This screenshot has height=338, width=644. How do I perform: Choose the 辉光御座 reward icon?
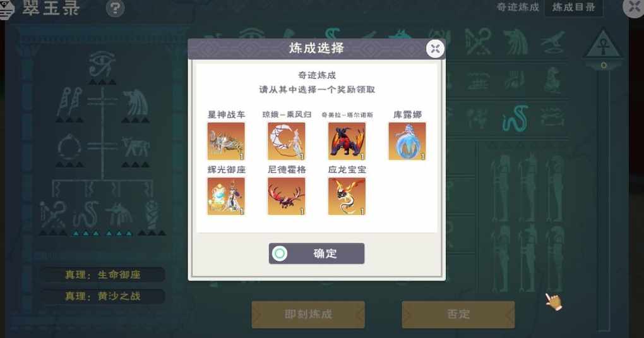point(226,196)
